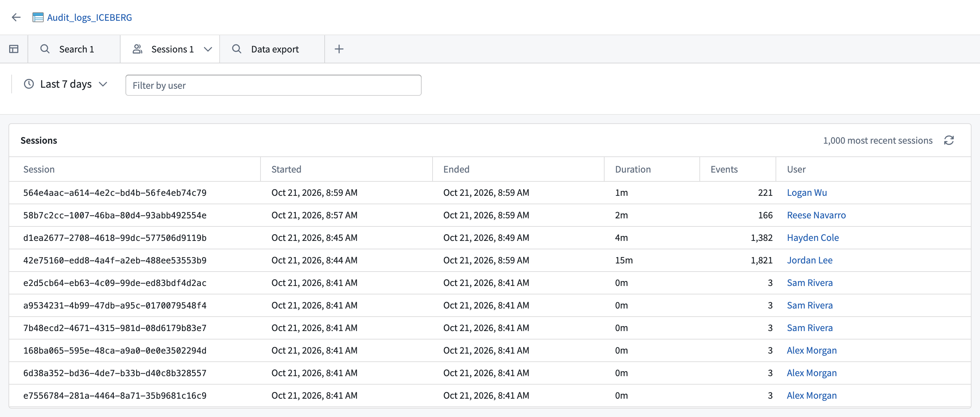The height and width of the screenshot is (417, 980).
Task: Select session e2d5cb64-eb63-4c09-99de-ed83bdf4d2ac
Action: pyautogui.click(x=115, y=283)
